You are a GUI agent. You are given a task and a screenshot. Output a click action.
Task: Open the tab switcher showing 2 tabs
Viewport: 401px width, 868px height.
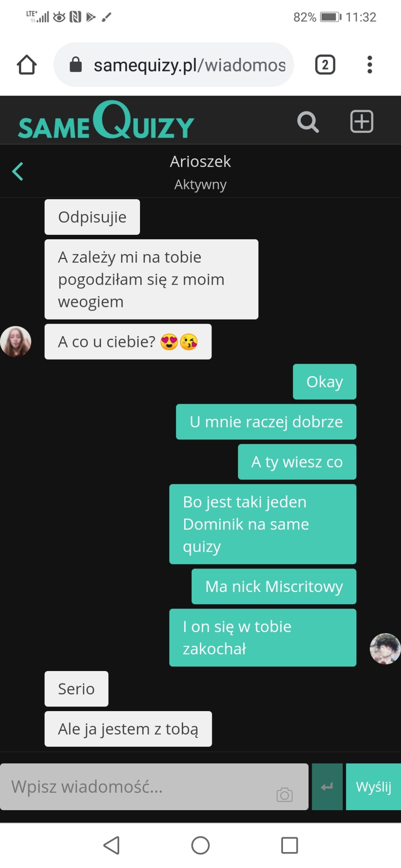point(325,65)
